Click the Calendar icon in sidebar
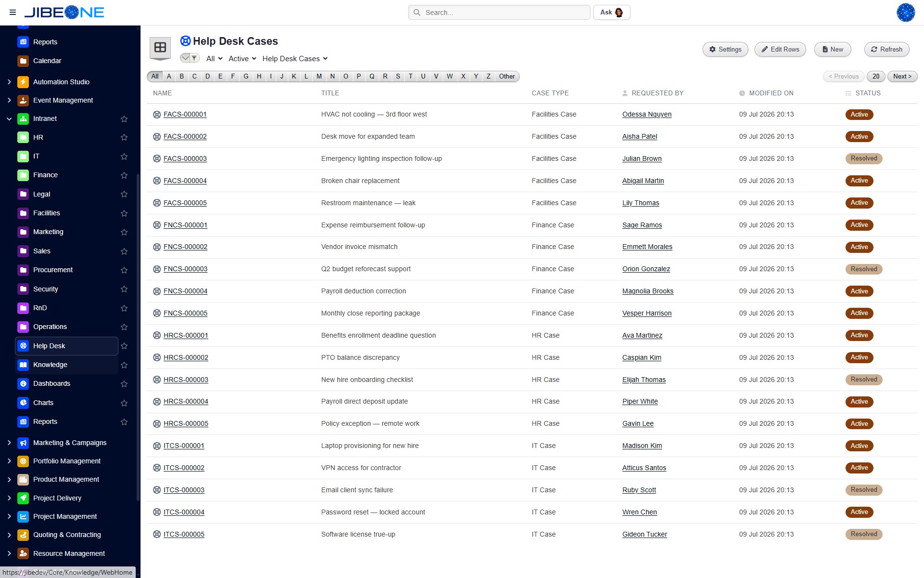The image size is (924, 578). tap(23, 61)
